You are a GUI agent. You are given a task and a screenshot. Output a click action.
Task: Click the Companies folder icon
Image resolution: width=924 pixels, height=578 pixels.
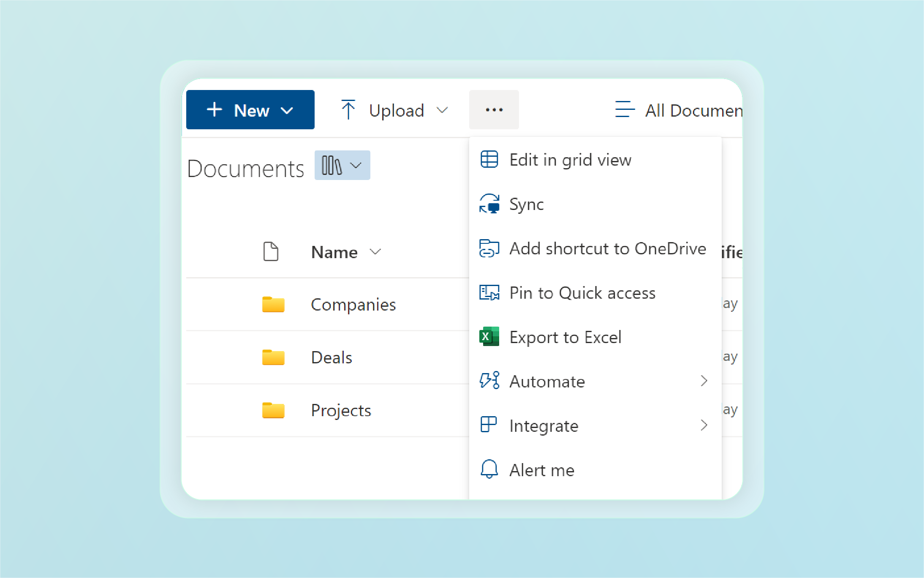click(273, 304)
